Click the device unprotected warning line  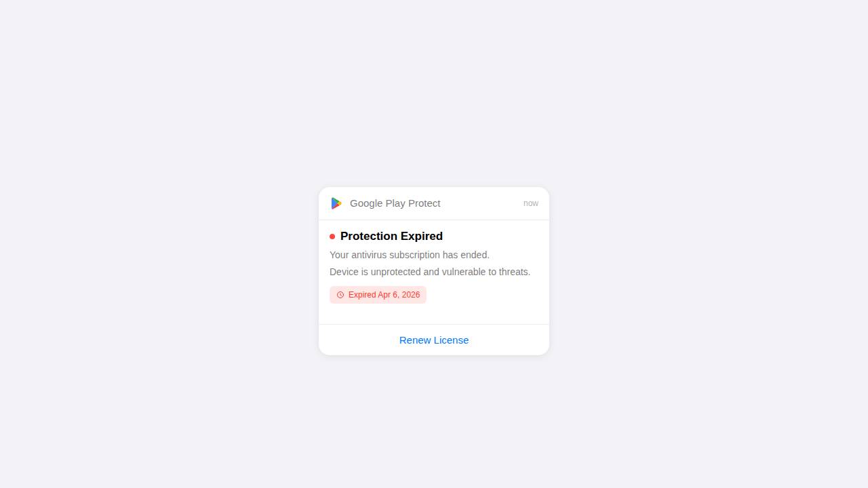point(430,272)
